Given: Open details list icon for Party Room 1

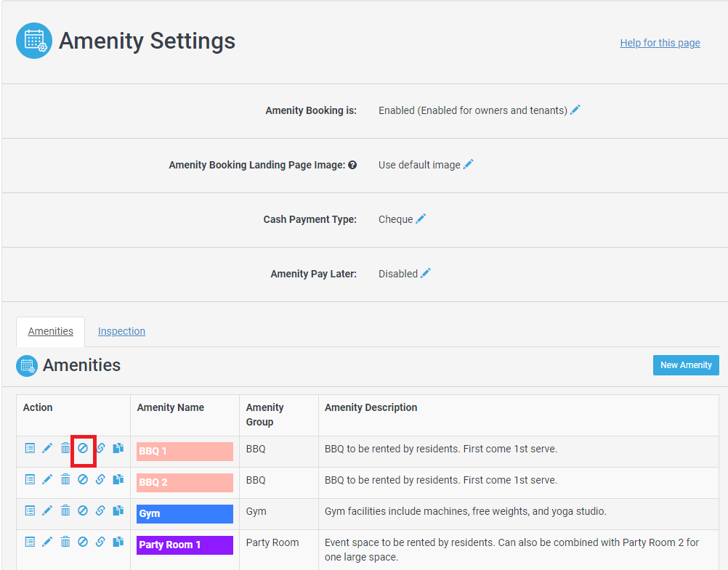Looking at the screenshot, I should 30,542.
